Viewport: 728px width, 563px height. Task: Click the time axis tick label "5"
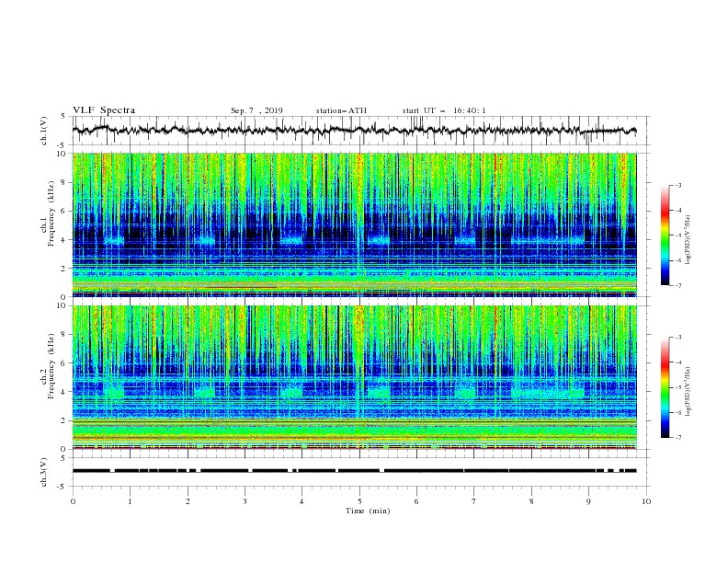coord(359,501)
